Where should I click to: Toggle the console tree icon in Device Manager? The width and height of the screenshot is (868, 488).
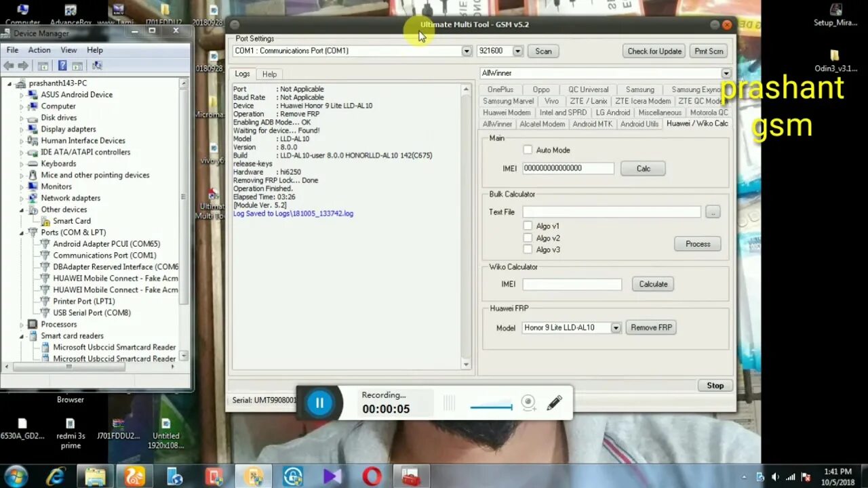pyautogui.click(x=43, y=66)
